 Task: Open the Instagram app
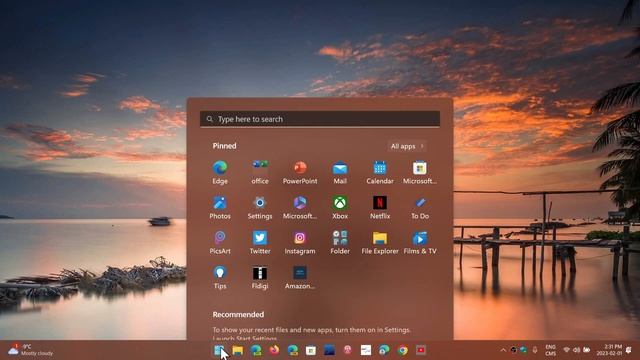coord(300,242)
